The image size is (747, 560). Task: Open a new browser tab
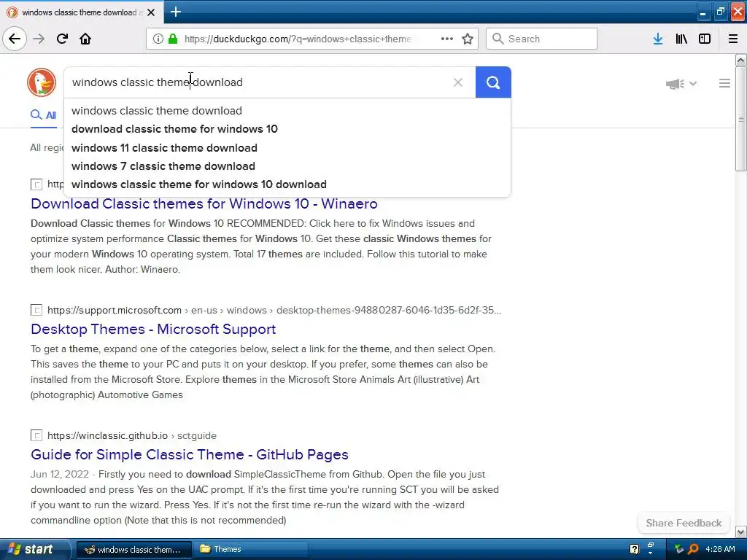(176, 12)
